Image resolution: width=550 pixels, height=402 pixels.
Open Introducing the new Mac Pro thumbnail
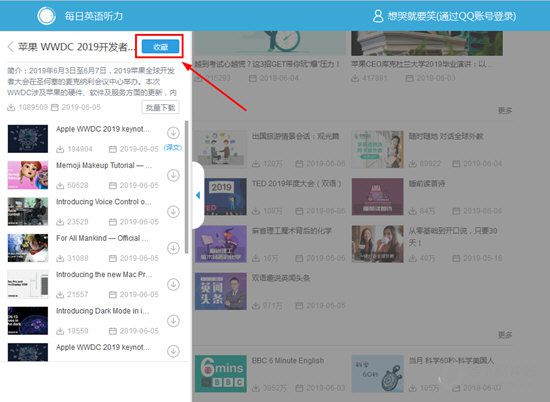coord(28,284)
